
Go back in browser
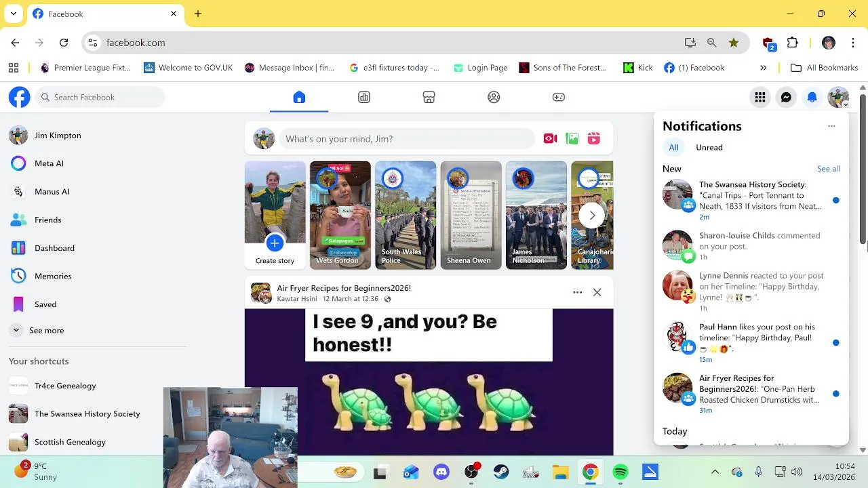coord(15,43)
